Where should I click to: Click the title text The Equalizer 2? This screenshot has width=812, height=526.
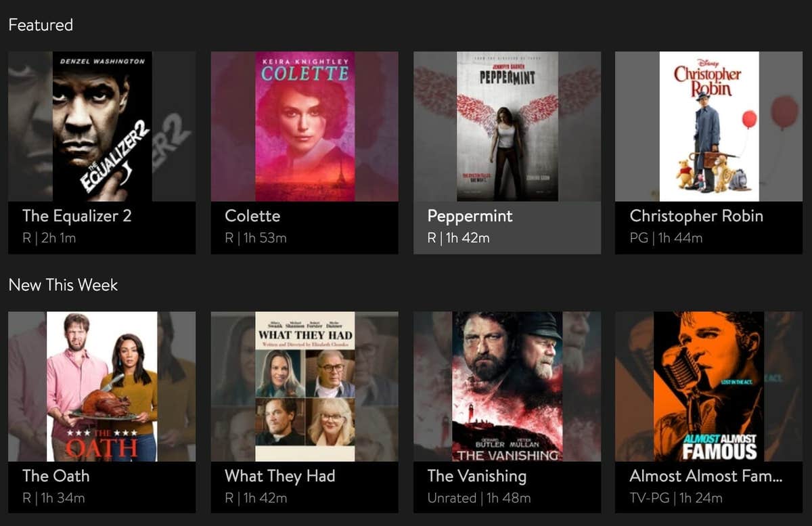coord(76,216)
